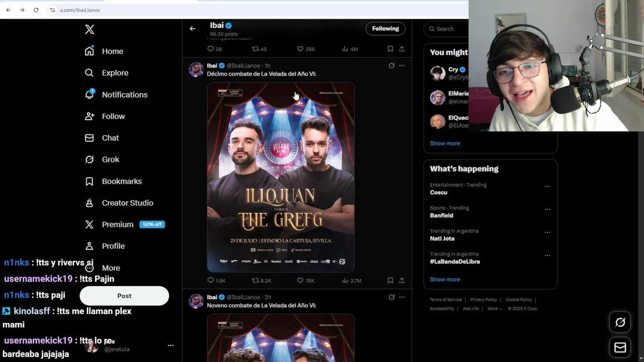
Task: Click the Post button
Action: [x=124, y=296]
